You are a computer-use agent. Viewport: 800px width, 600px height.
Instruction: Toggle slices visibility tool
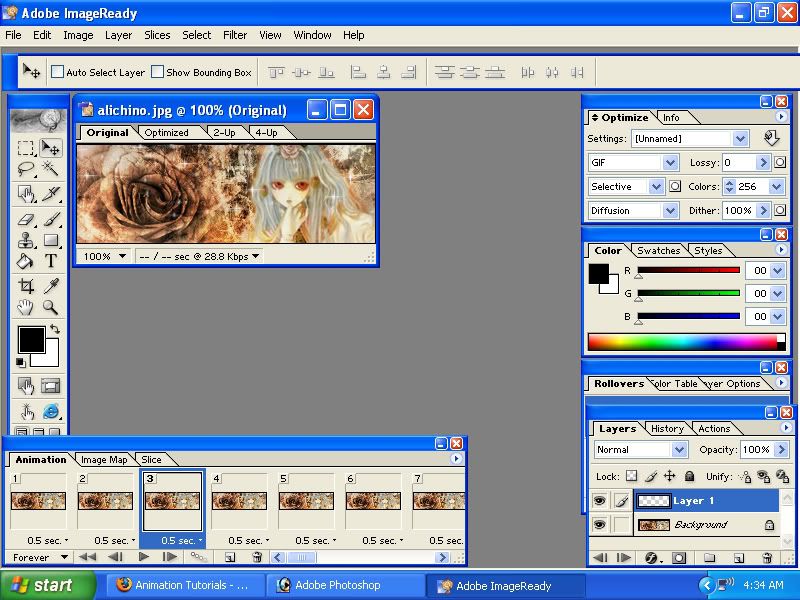51,386
